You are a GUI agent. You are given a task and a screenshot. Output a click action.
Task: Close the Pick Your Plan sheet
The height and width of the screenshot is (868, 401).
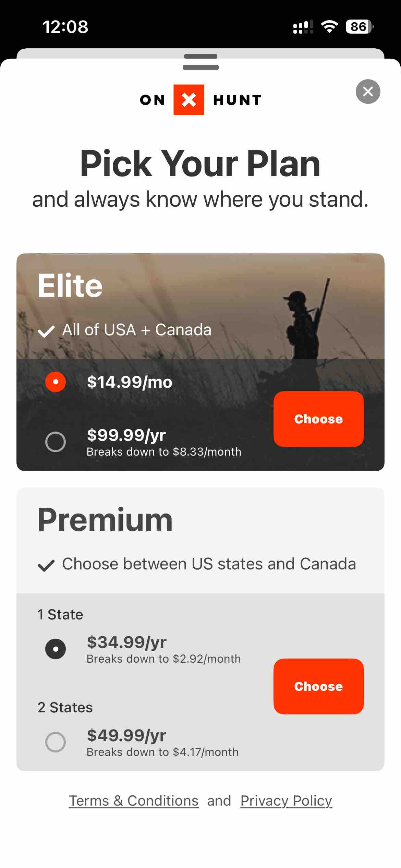tap(368, 92)
